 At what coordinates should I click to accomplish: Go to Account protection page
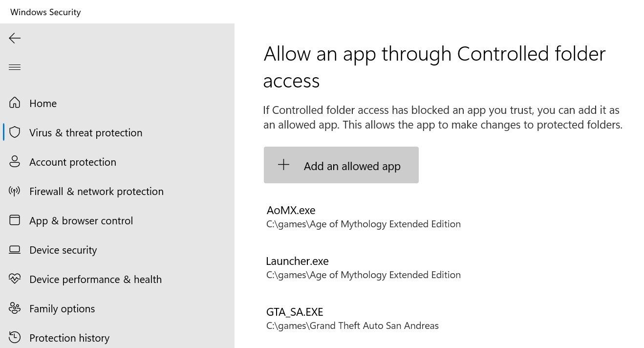coord(73,162)
